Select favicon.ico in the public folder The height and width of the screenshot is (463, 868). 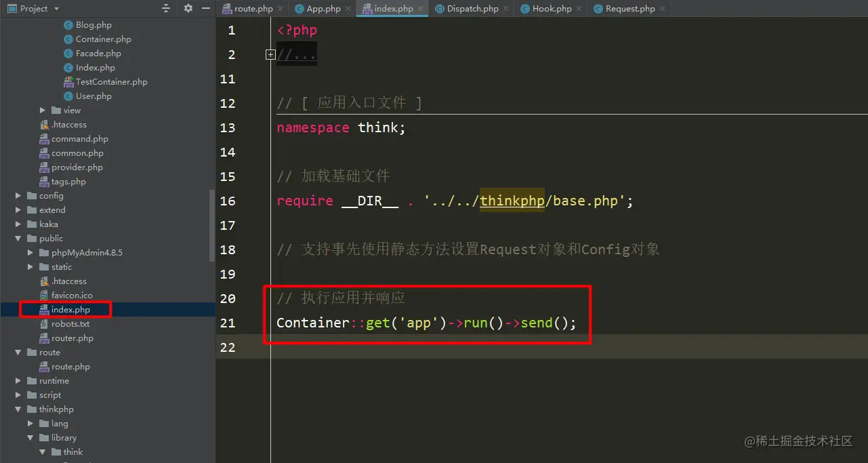tap(72, 296)
